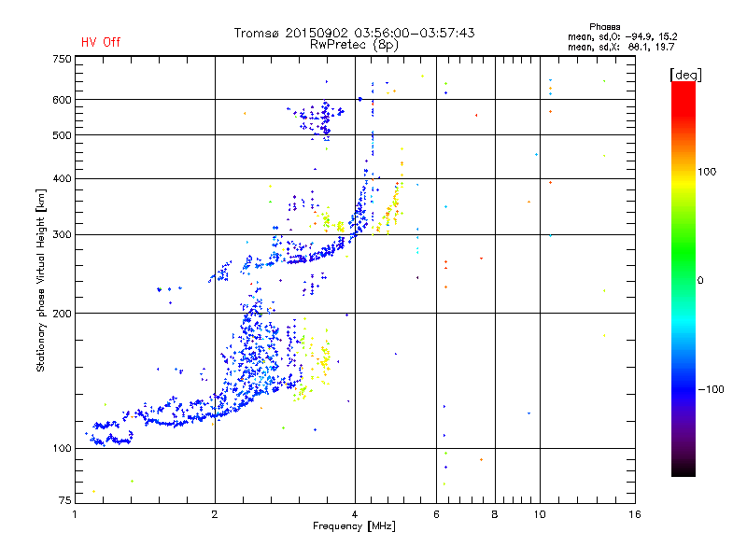Click the frequency axis tick label 8
Image resolution: width=747 pixels, height=560 pixels.
pyautogui.click(x=495, y=514)
